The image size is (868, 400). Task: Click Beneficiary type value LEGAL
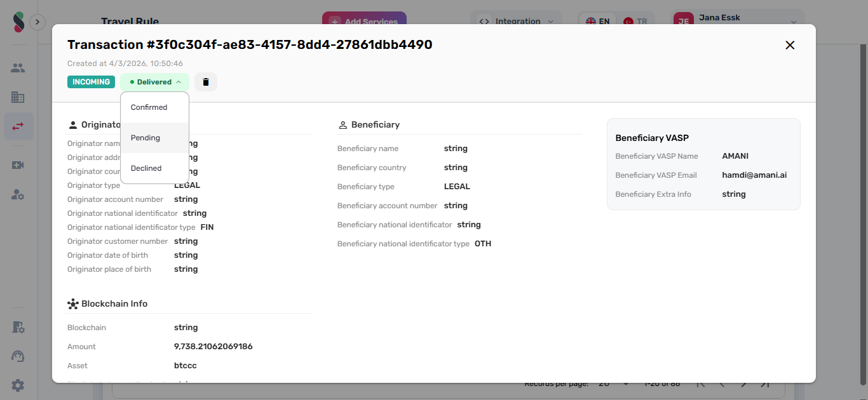tap(457, 187)
